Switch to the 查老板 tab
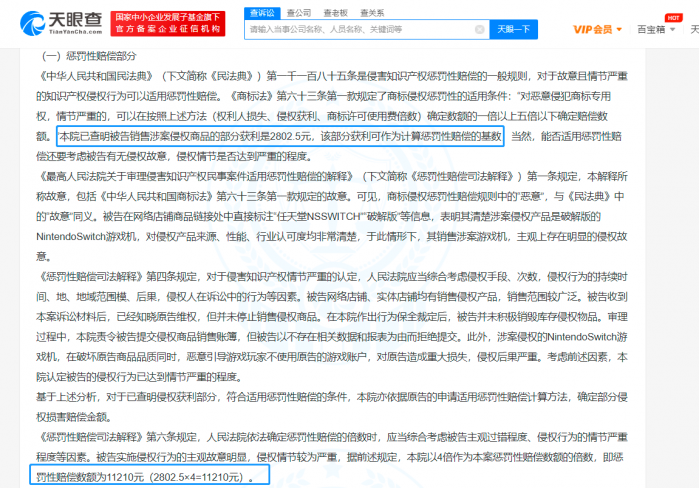 [335, 12]
